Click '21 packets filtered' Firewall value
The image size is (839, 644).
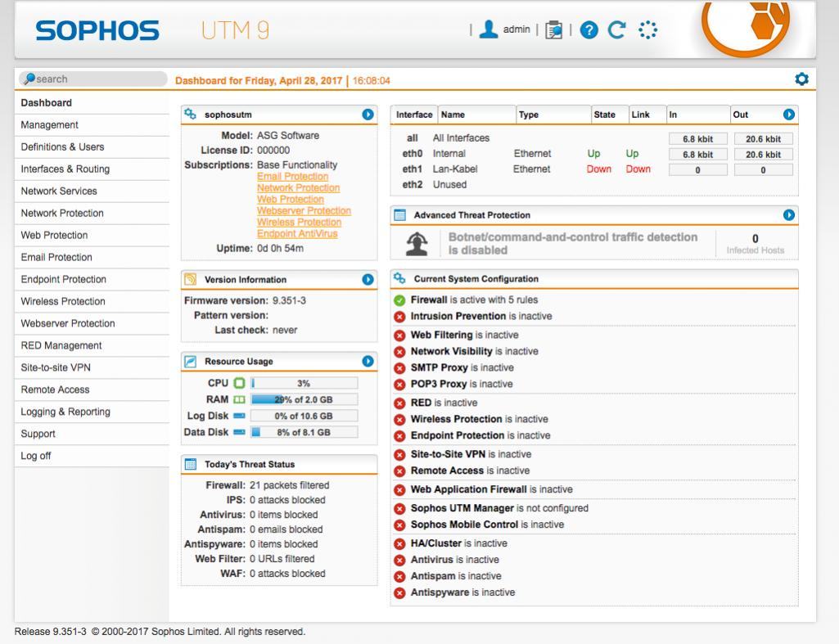pyautogui.click(x=289, y=485)
